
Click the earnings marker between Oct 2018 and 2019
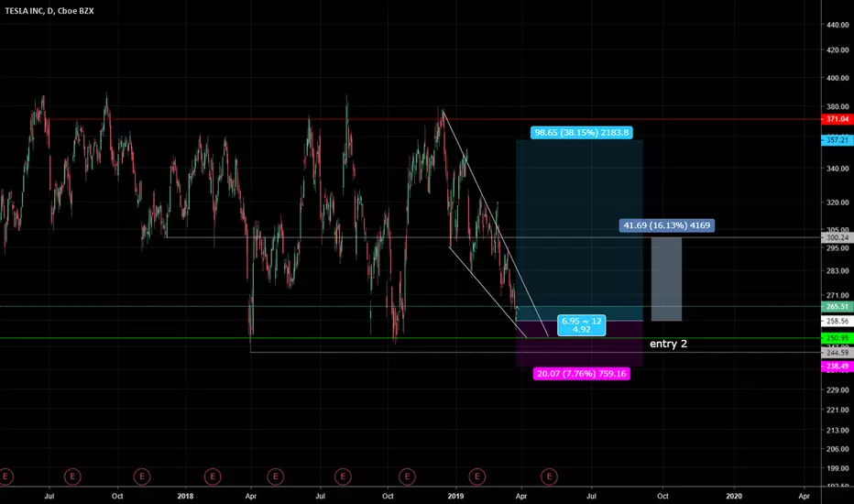(407, 477)
